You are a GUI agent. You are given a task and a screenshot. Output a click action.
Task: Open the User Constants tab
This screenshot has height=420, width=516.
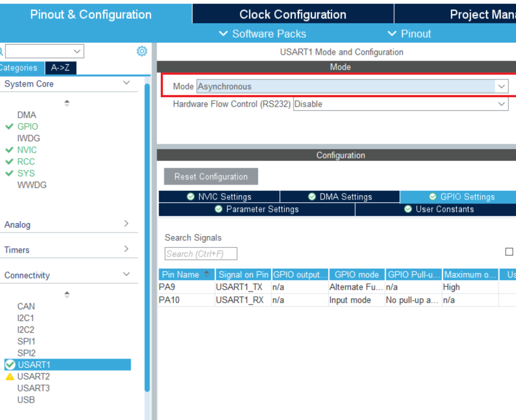click(436, 209)
